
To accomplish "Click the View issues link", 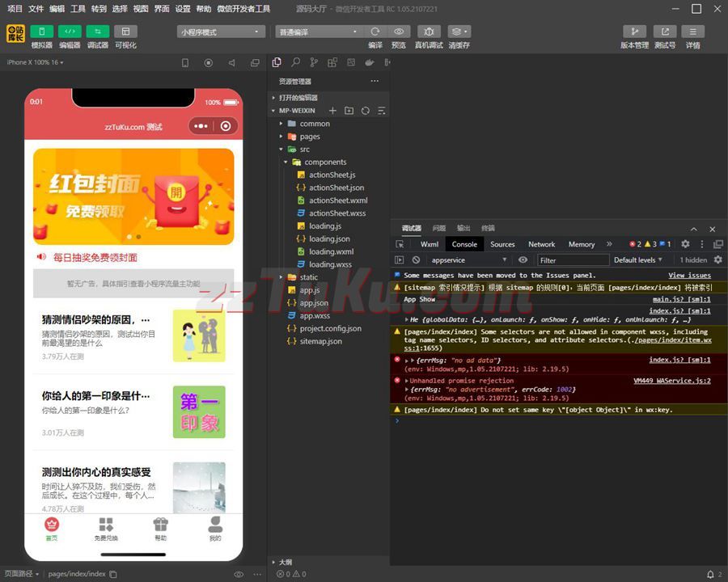I will click(689, 276).
